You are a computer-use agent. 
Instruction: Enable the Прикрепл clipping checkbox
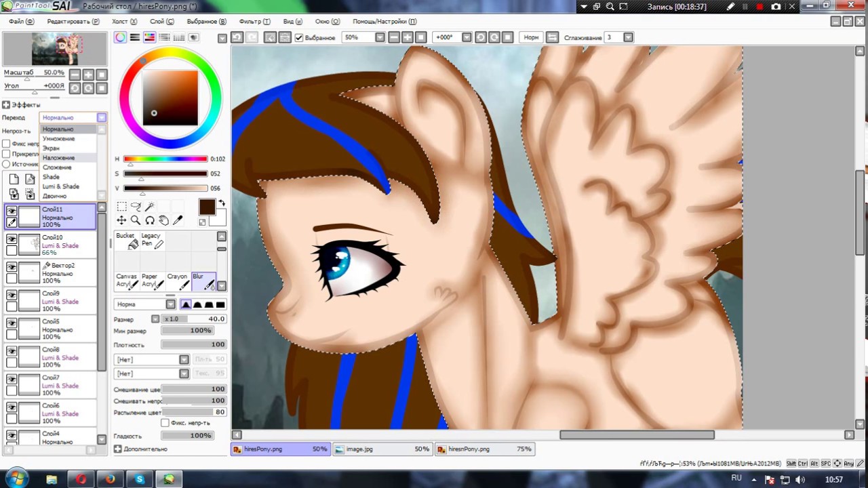coord(6,154)
